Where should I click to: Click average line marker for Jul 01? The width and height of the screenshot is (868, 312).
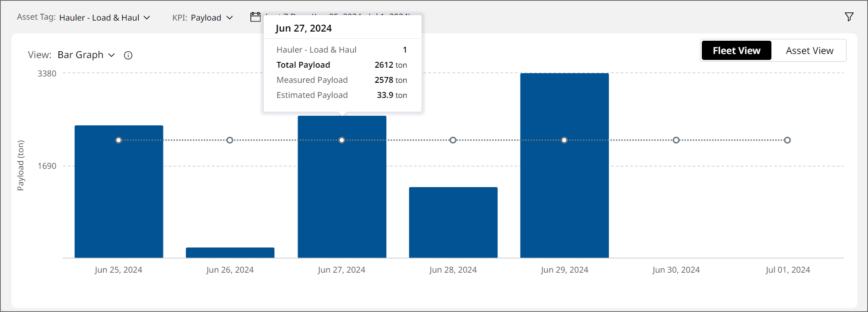787,140
